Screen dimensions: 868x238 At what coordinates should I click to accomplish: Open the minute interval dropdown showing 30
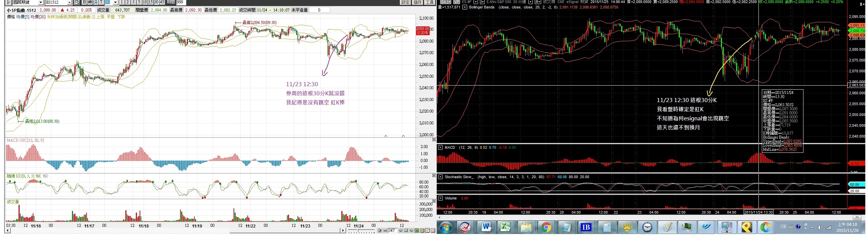pos(115,2)
